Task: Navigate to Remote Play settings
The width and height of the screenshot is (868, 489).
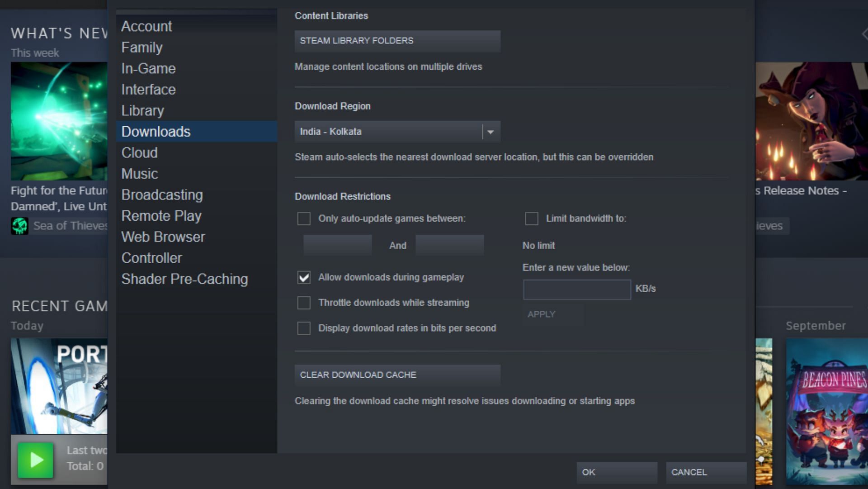Action: pyautogui.click(x=161, y=215)
